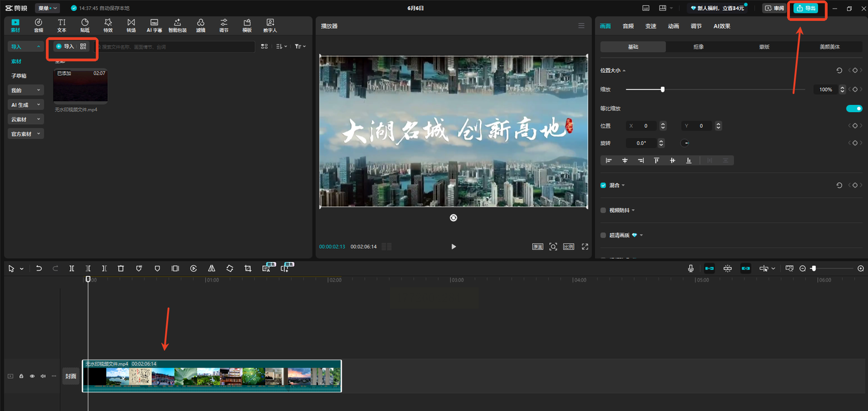Click the delete trash icon in timeline toolbar
Image resolution: width=868 pixels, height=411 pixels.
121,269
